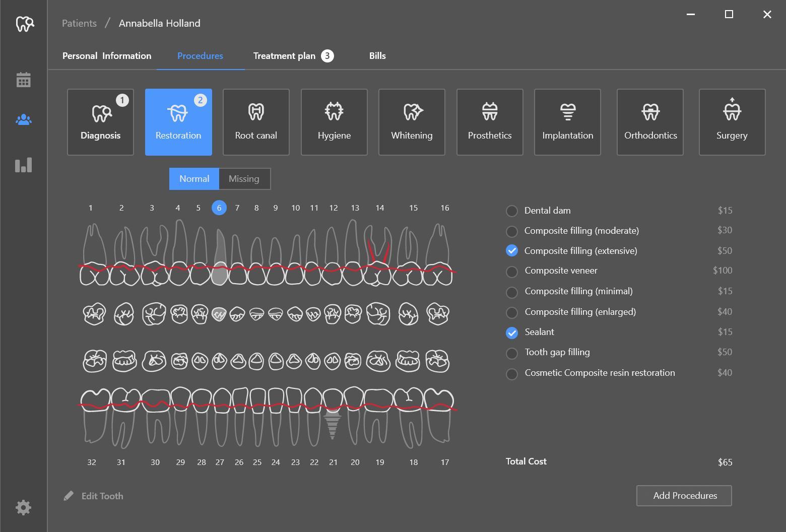Select tooth number 21 label
The height and width of the screenshot is (532, 786).
(333, 462)
